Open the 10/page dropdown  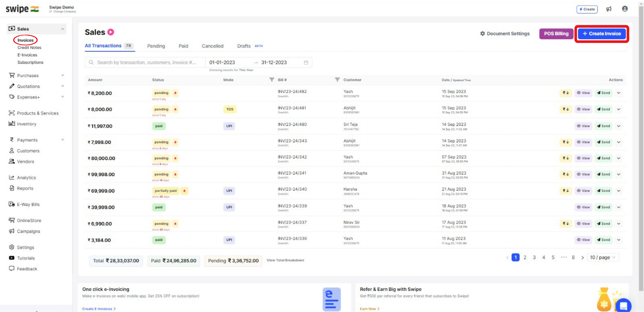603,257
